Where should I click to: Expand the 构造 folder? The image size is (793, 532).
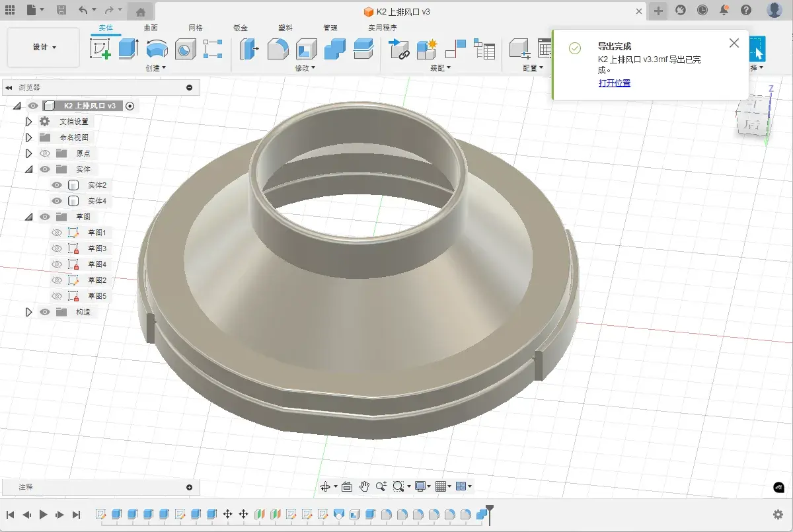(28, 312)
